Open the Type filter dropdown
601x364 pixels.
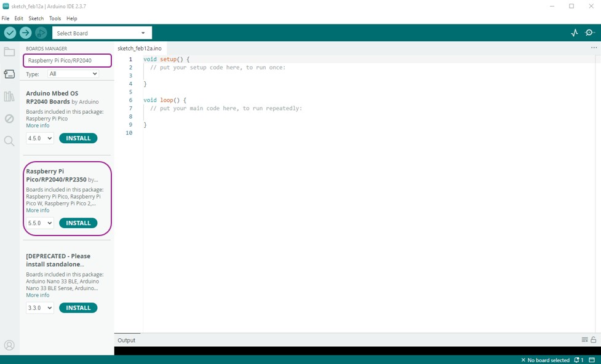[x=73, y=74]
